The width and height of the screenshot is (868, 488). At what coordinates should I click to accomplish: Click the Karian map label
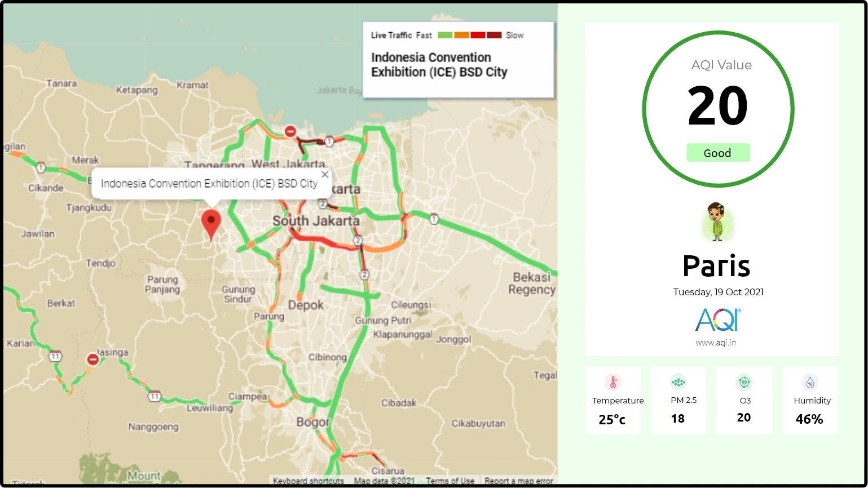pyautogui.click(x=20, y=343)
